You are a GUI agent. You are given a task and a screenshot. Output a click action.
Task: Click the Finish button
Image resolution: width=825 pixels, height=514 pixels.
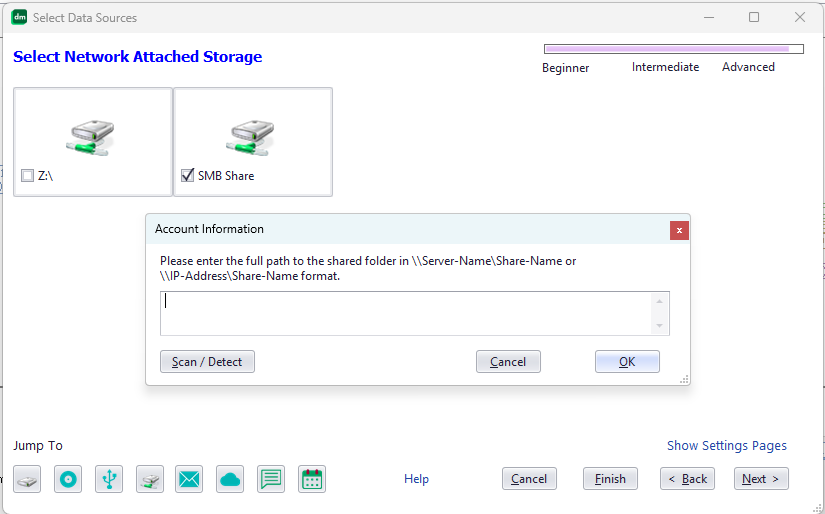click(x=610, y=479)
